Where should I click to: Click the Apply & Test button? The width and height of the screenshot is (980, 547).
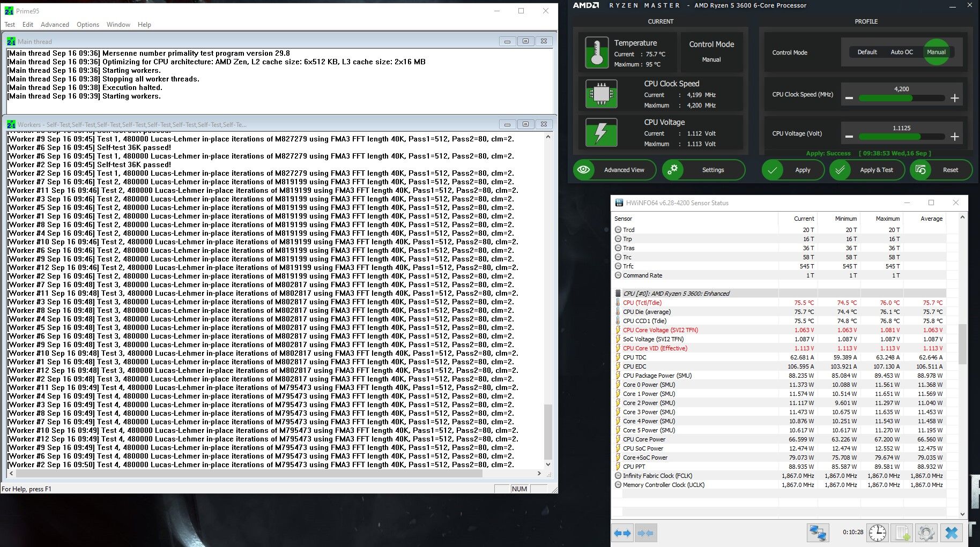coord(867,170)
